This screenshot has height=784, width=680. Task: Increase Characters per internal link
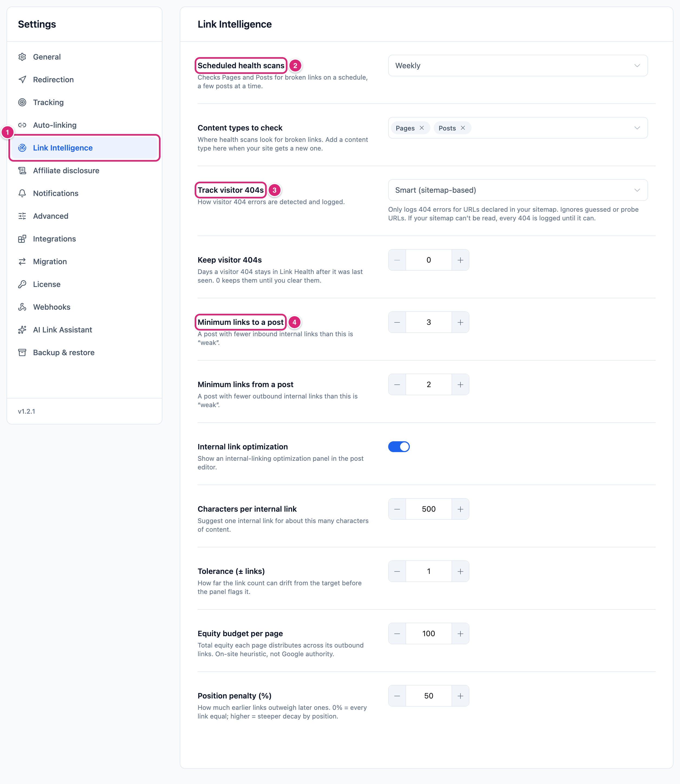pyautogui.click(x=460, y=509)
